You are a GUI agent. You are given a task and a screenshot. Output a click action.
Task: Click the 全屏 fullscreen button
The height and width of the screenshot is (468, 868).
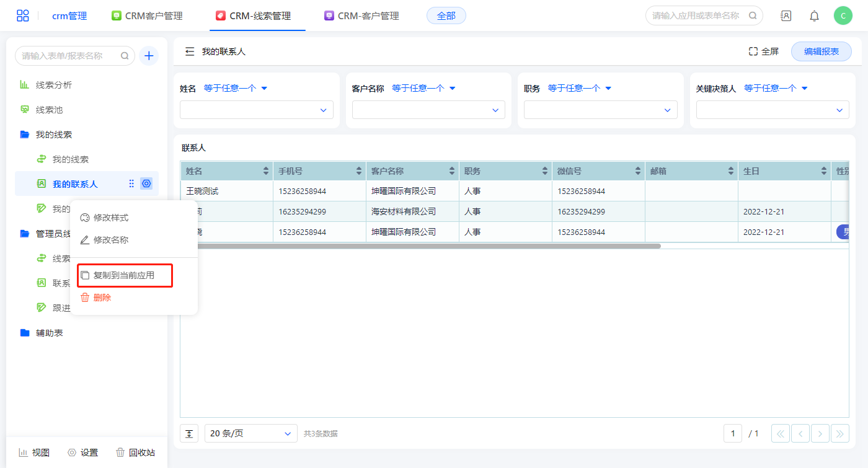pos(763,51)
